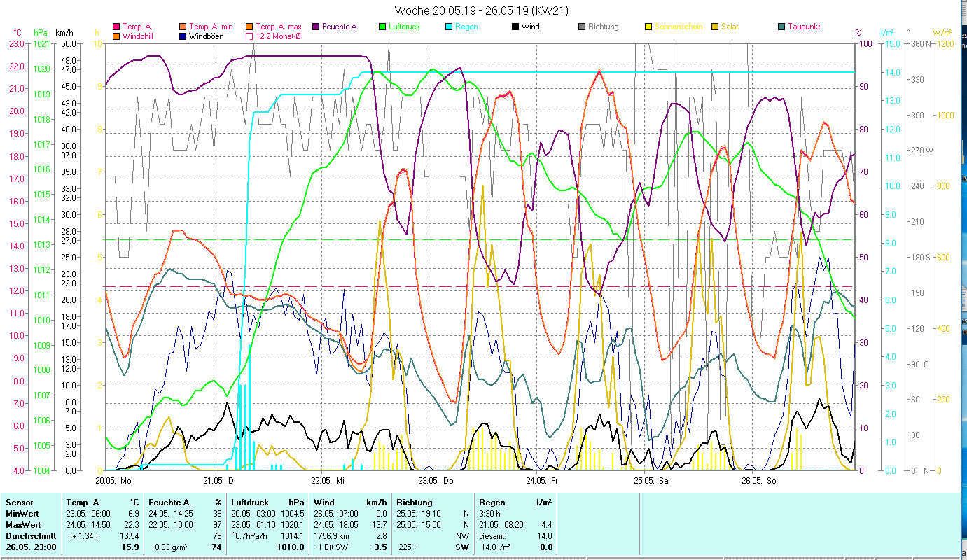Click the 'Durchschnitt' row label
967x560 pixels.
coord(30,536)
